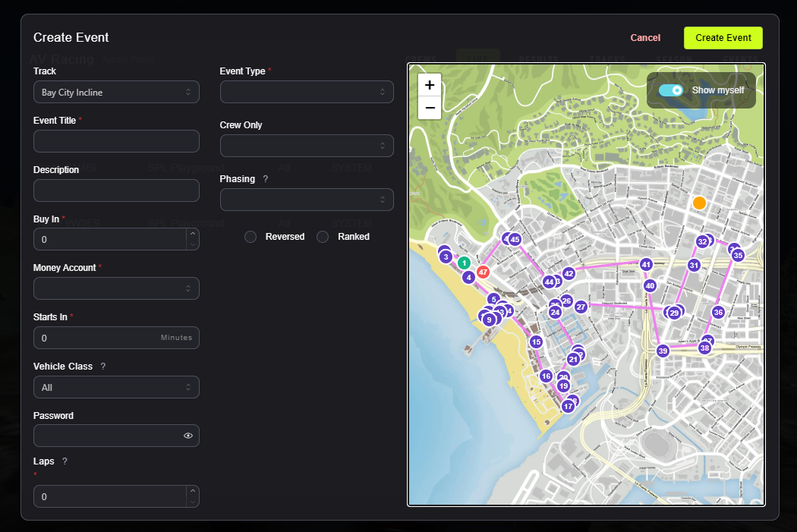Enable the Reversed radio option

[x=250, y=237]
